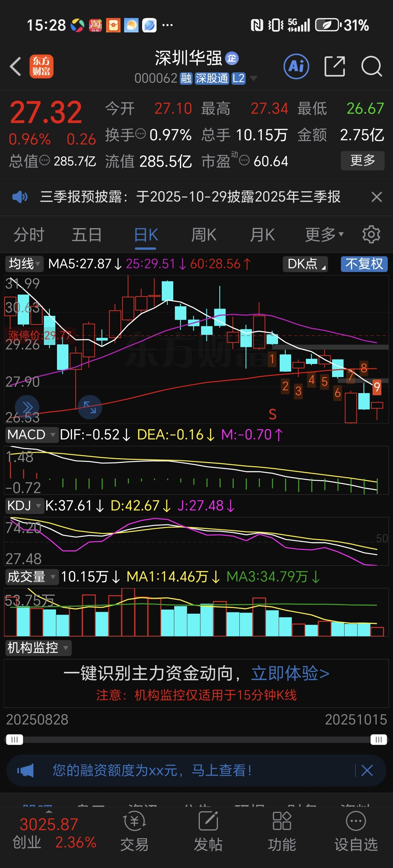
Task: Open the 功能 functions button
Action: click(x=282, y=831)
